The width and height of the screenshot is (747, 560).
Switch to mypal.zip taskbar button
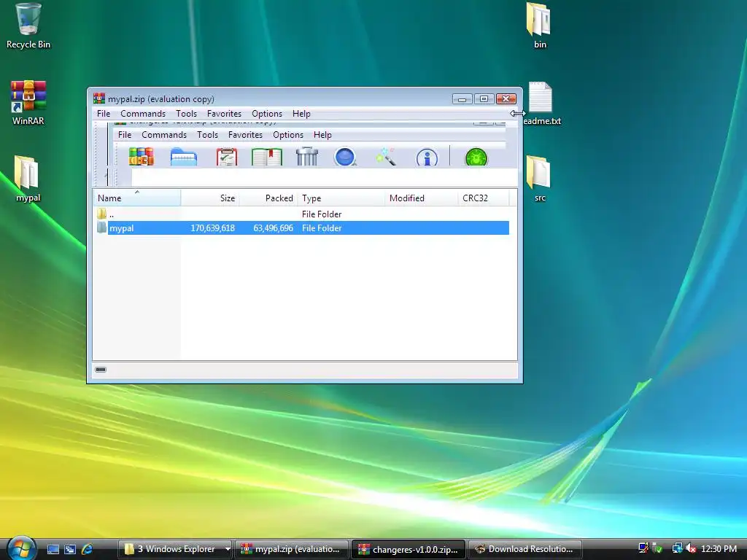click(x=292, y=549)
